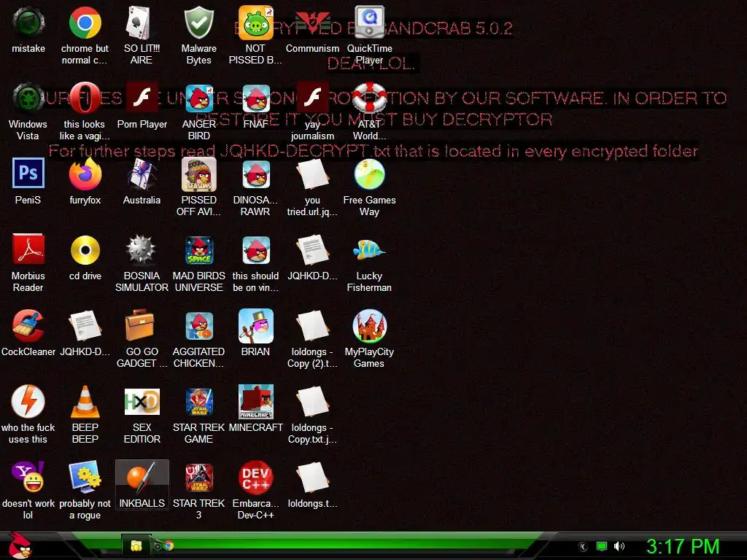The width and height of the screenshot is (747, 560).
Task: Open 'BOSNIA SIMULATOR' Minesweeper icon
Action: tap(142, 250)
